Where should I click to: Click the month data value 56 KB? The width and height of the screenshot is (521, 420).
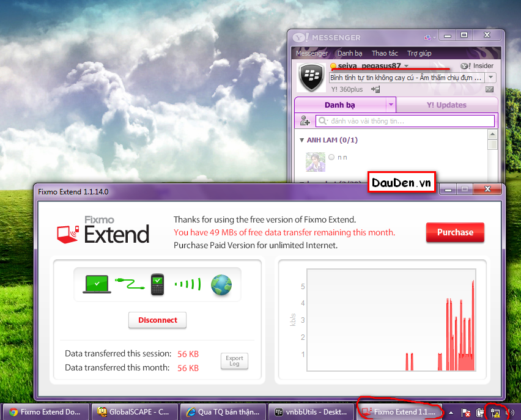188,368
